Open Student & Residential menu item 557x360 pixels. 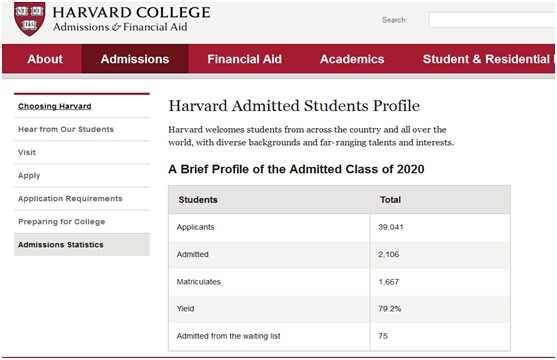point(488,59)
